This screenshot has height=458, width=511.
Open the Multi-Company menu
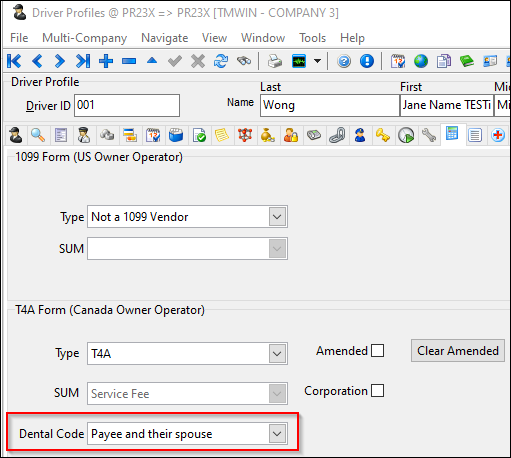pos(84,38)
